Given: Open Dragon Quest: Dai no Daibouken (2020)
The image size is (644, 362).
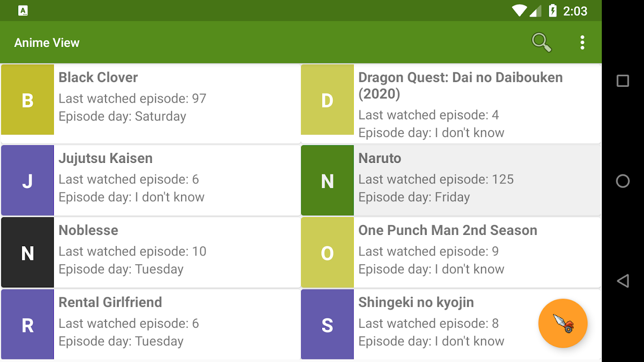Looking at the screenshot, I should (x=460, y=86).
